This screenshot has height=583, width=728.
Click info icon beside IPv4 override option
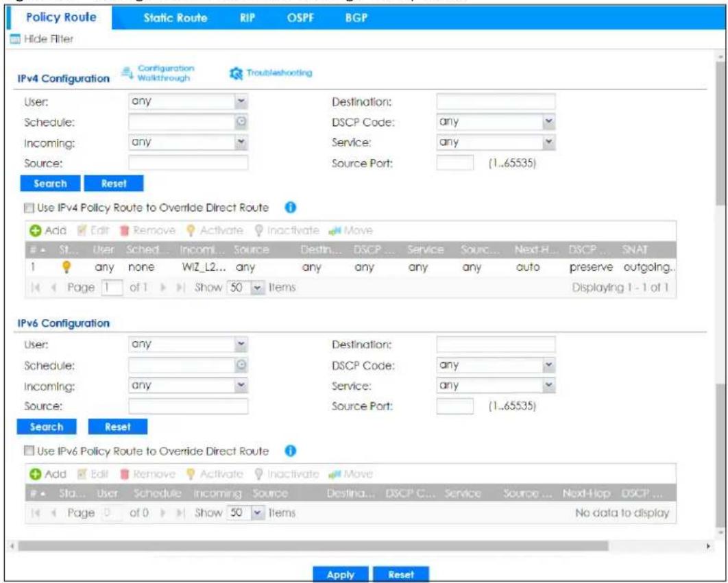click(x=290, y=208)
